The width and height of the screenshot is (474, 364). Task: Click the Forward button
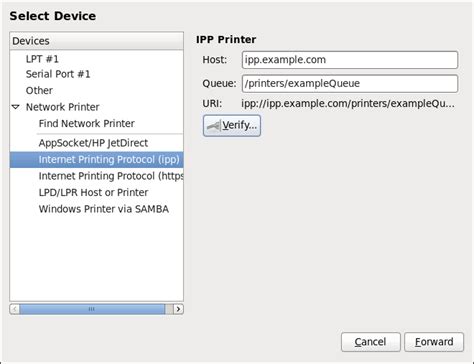[x=434, y=342]
